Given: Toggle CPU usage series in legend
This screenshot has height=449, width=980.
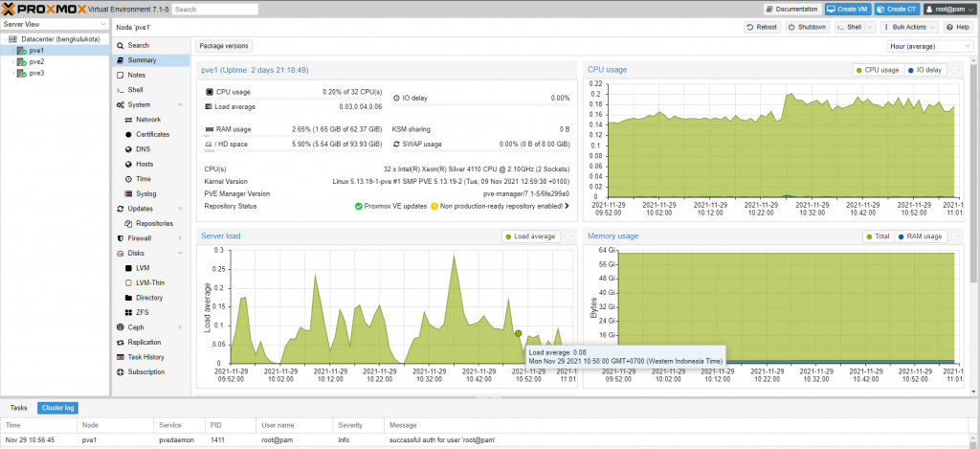Looking at the screenshot, I should pos(879,70).
